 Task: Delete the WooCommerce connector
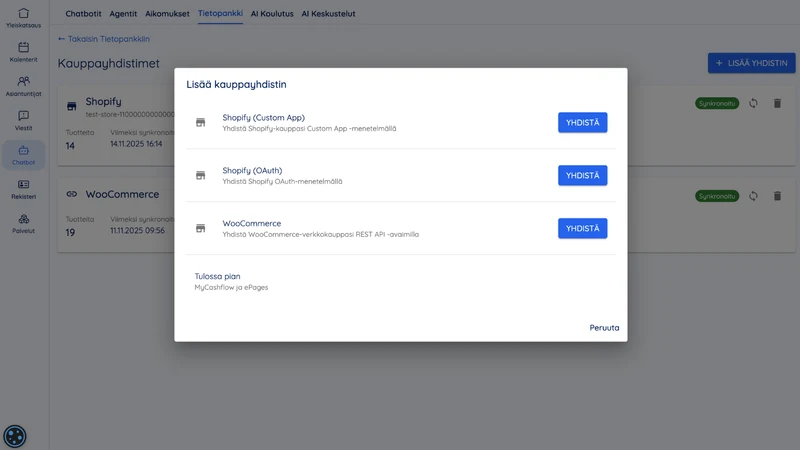[x=777, y=196]
